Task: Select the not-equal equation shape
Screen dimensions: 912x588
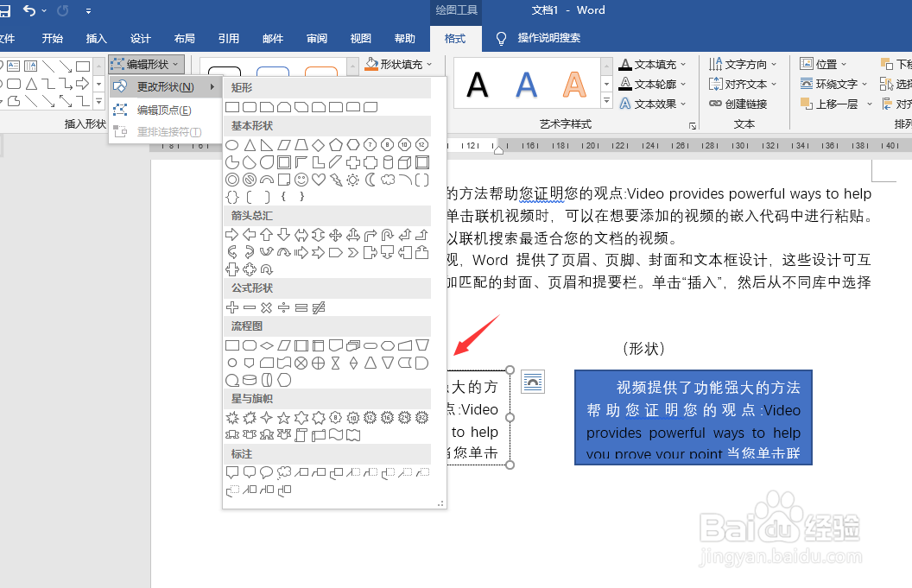Action: pos(319,307)
